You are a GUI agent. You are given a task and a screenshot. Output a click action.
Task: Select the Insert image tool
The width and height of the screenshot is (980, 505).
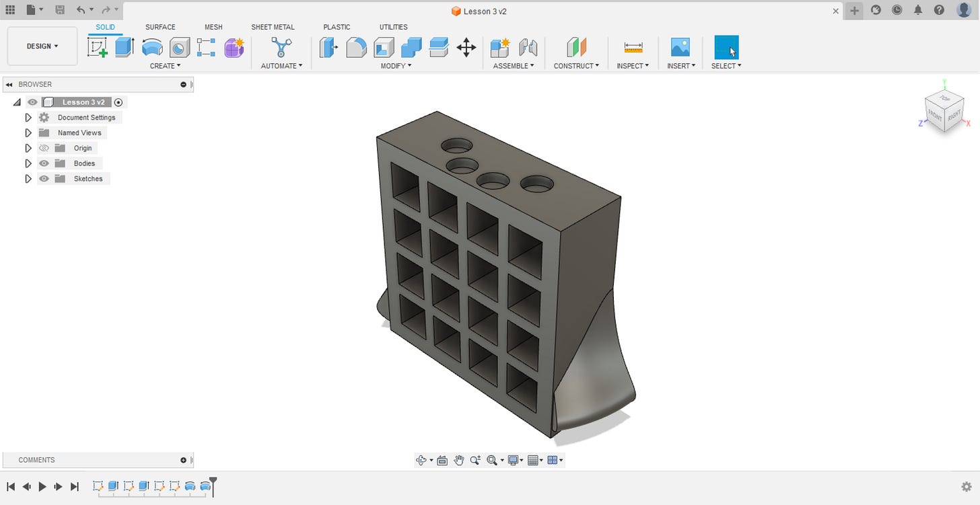point(680,47)
